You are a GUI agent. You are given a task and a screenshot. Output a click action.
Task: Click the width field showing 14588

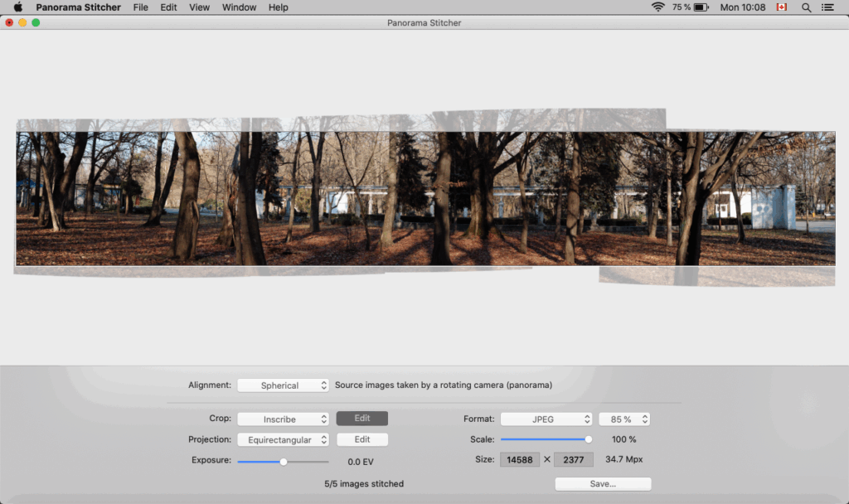tap(520, 459)
